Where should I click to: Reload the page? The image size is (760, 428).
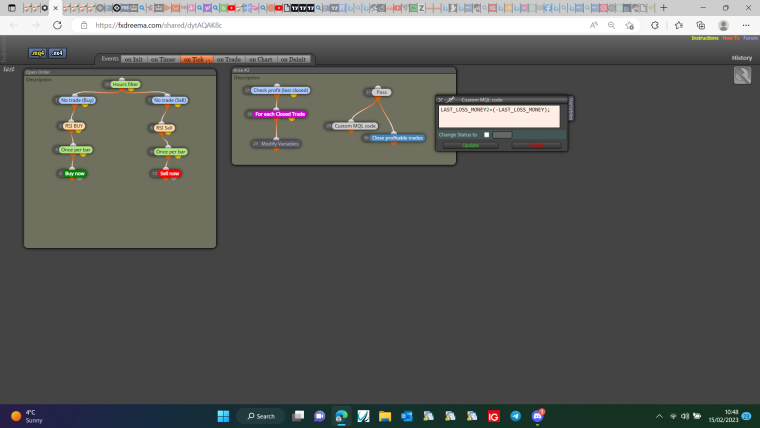(57, 25)
